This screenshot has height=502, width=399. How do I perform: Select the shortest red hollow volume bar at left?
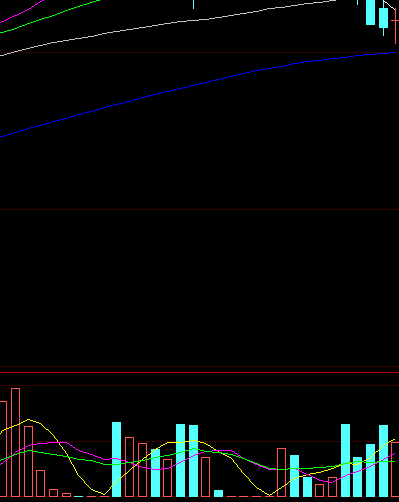pos(66,495)
